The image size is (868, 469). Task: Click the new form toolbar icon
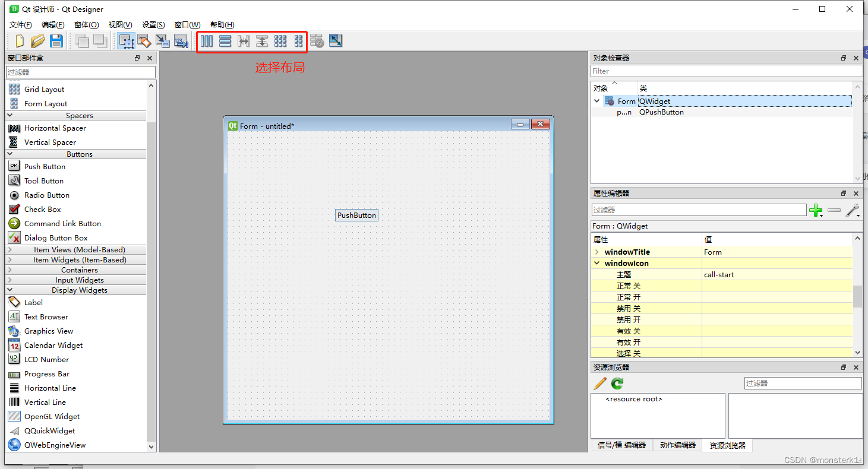(x=18, y=41)
